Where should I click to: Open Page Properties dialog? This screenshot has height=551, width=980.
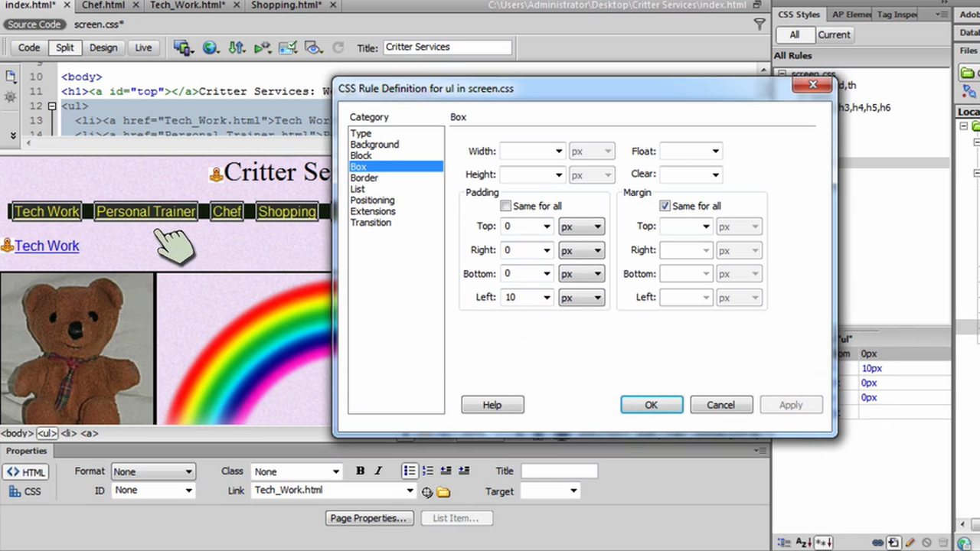(x=368, y=518)
